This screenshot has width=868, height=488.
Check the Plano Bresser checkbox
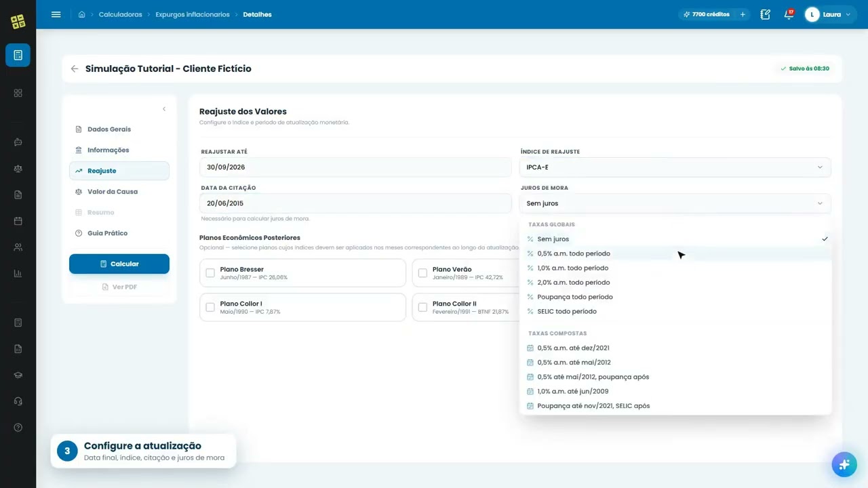pyautogui.click(x=210, y=273)
